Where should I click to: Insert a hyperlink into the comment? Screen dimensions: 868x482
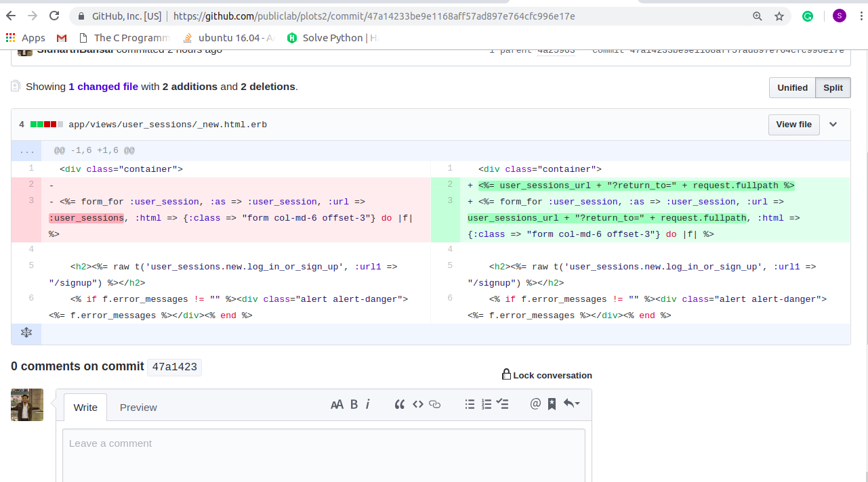[x=434, y=403]
